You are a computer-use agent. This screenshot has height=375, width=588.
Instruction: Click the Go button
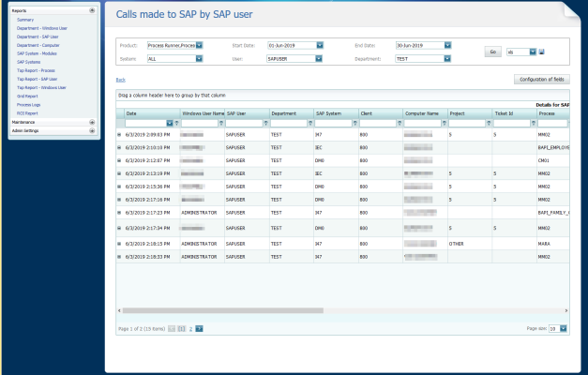[492, 52]
